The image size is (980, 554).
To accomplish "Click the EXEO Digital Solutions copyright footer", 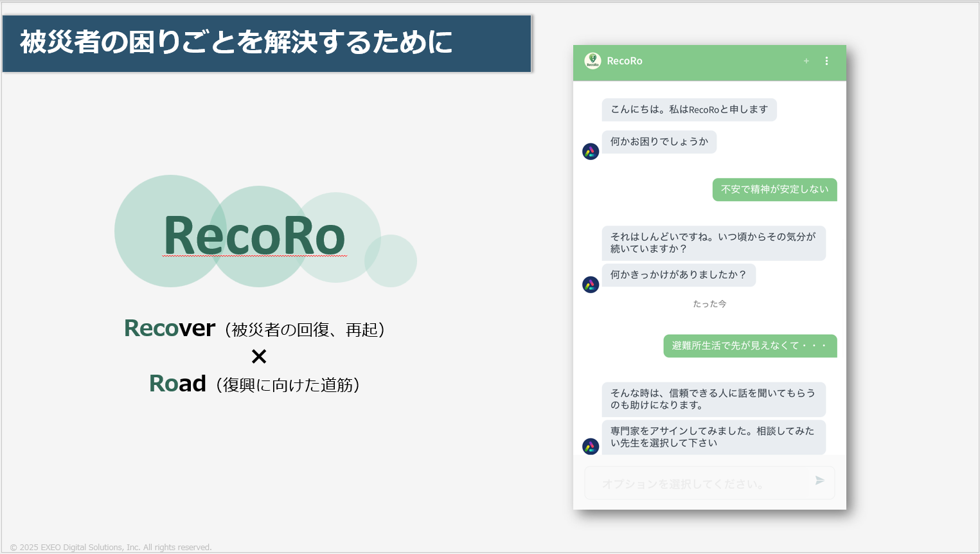I will pyautogui.click(x=111, y=548).
